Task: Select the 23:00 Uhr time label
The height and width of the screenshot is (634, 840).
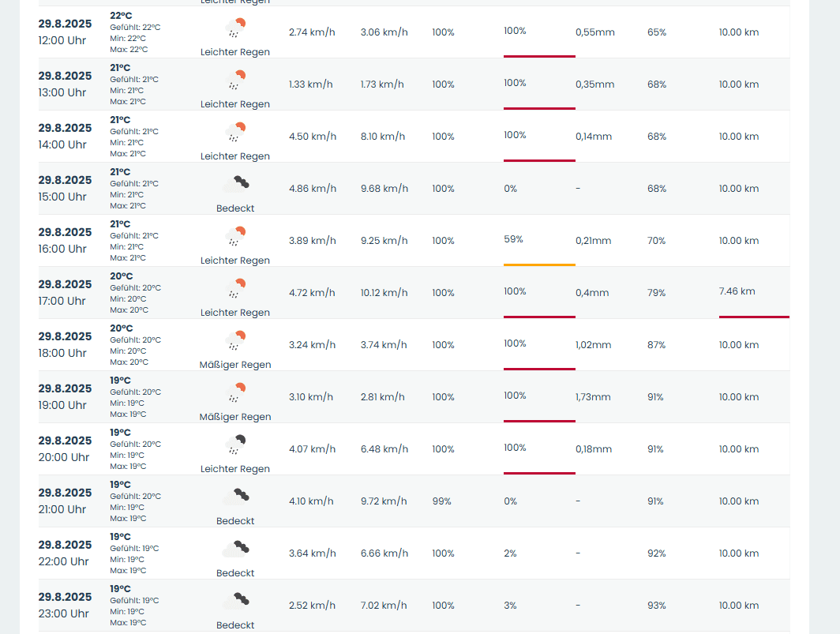Action: click(64, 613)
